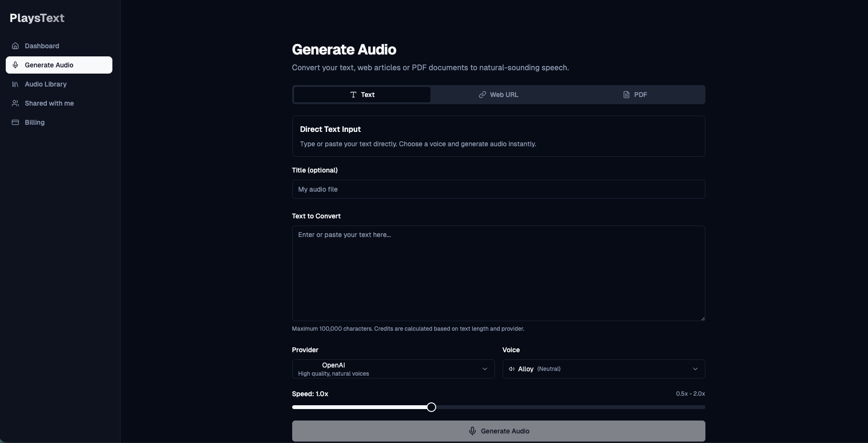Click the home icon next to Dashboard
Screen dimensions: 868x443
pos(15,45)
